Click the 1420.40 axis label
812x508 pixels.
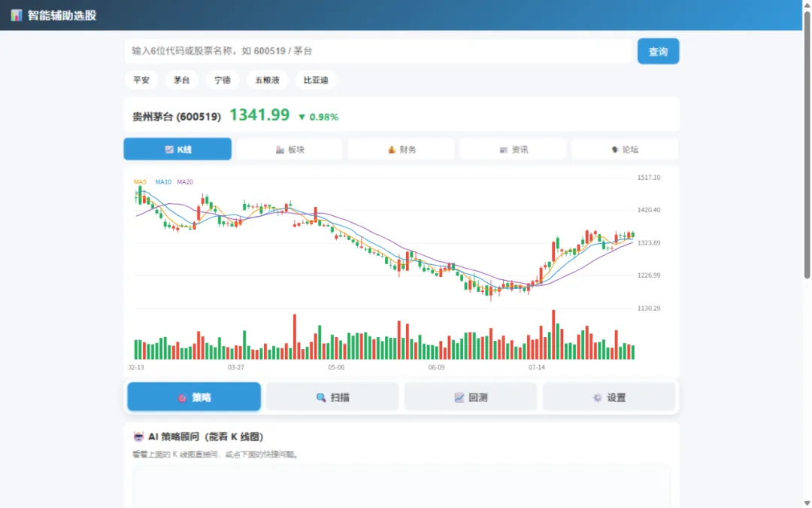(649, 210)
